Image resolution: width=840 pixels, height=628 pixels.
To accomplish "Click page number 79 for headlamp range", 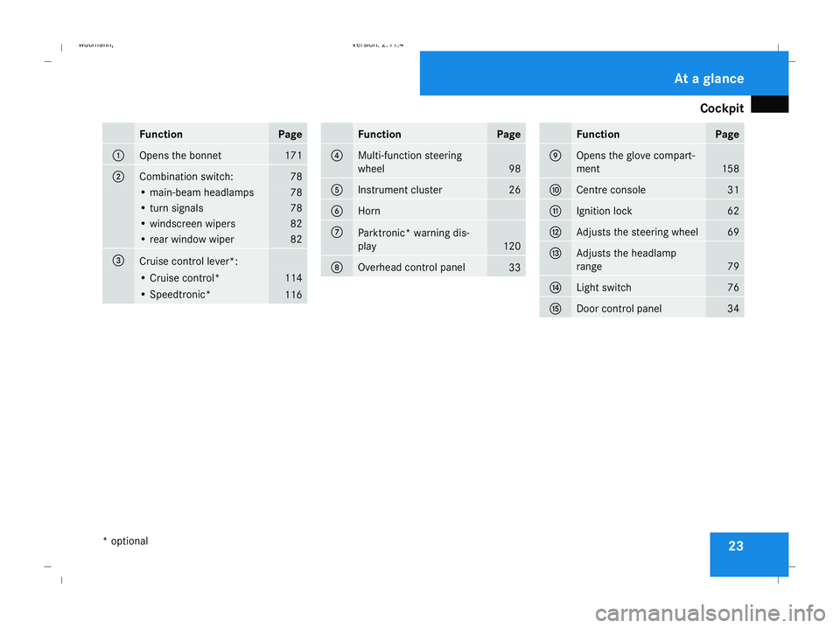I will point(733,267).
